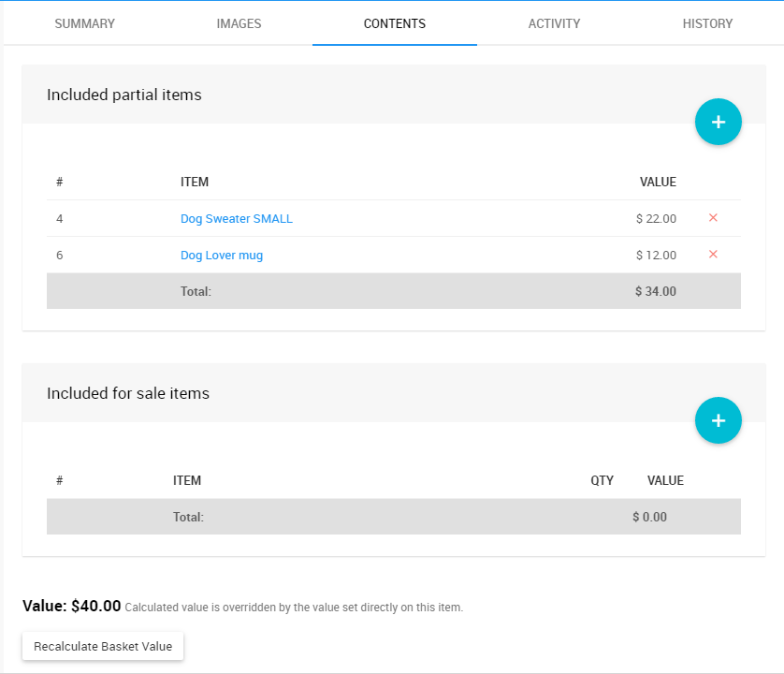This screenshot has height=674, width=784.
Task: Click the $ 34.00 partial items total
Action: [655, 291]
